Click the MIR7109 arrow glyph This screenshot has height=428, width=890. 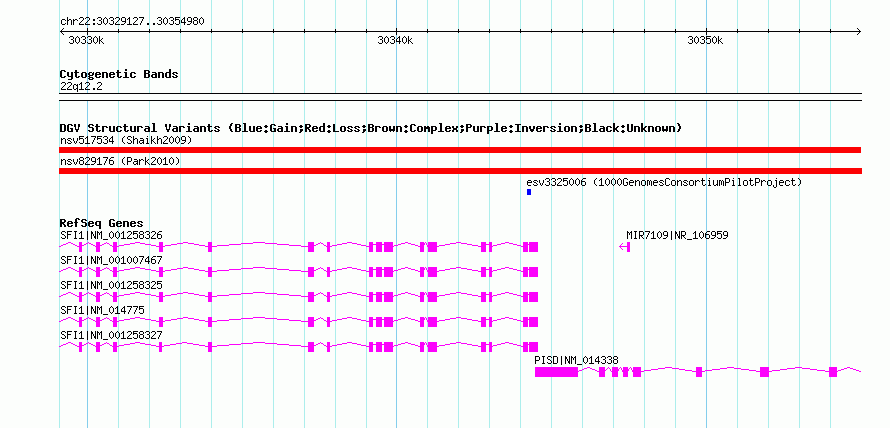(x=624, y=247)
